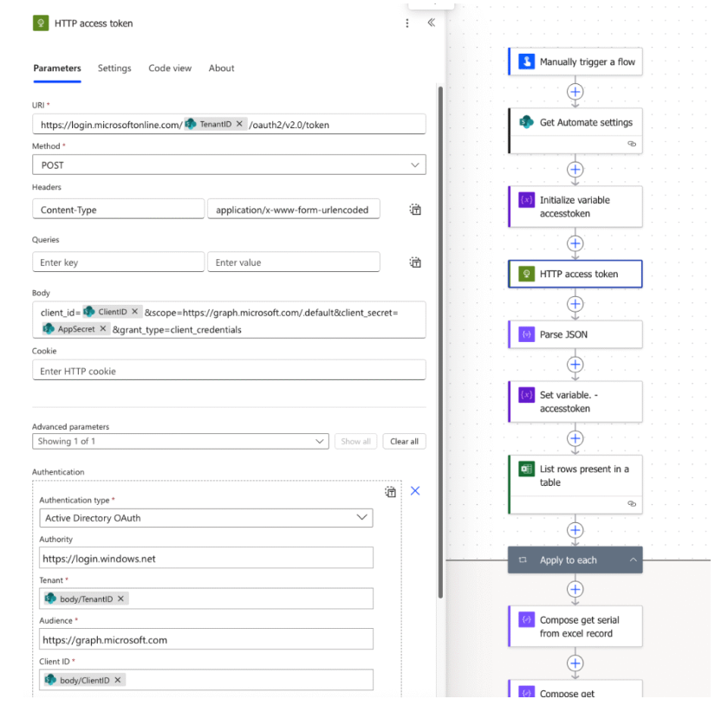Click the Manually trigger a flow icon
728x712 pixels.
pos(527,61)
